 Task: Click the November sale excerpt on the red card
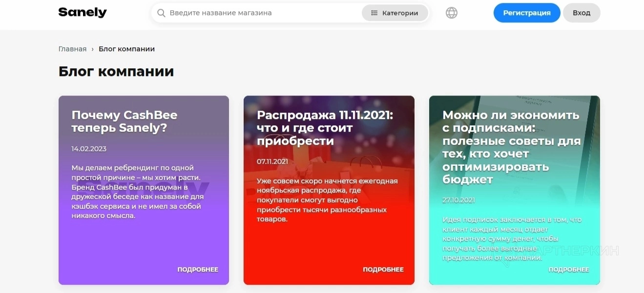327,200
